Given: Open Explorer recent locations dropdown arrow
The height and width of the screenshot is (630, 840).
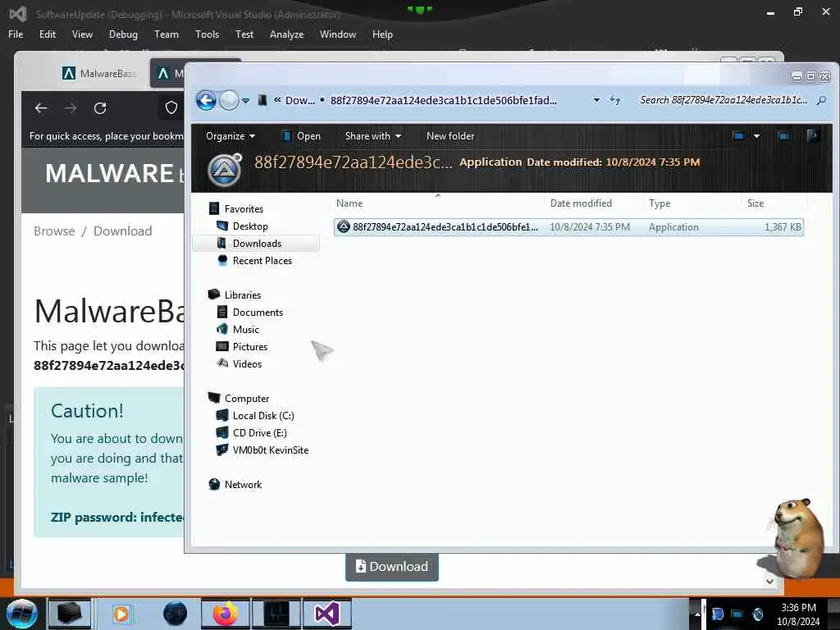Looking at the screenshot, I should click(245, 101).
